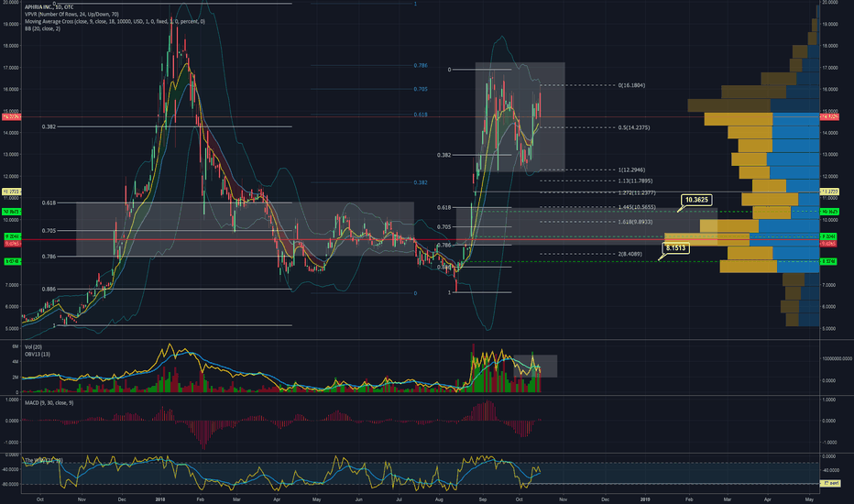Click the 10000000.0000 value on OBV right axis

(x=837, y=358)
